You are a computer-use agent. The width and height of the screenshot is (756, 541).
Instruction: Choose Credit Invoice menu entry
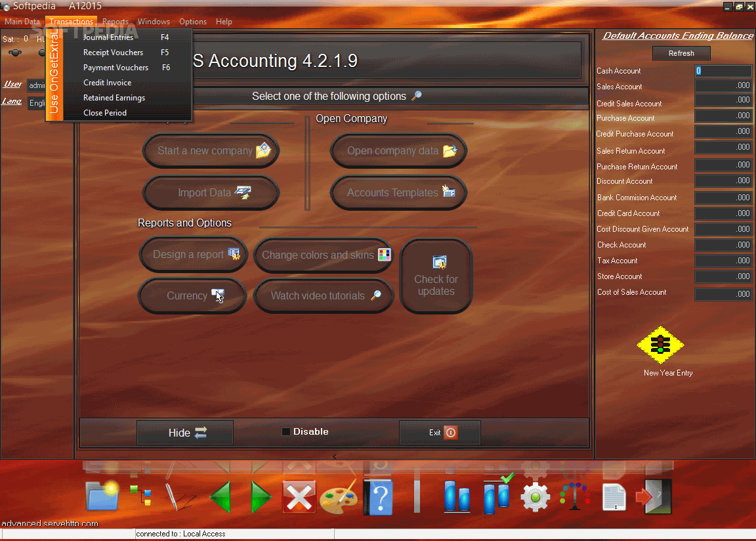126,83
